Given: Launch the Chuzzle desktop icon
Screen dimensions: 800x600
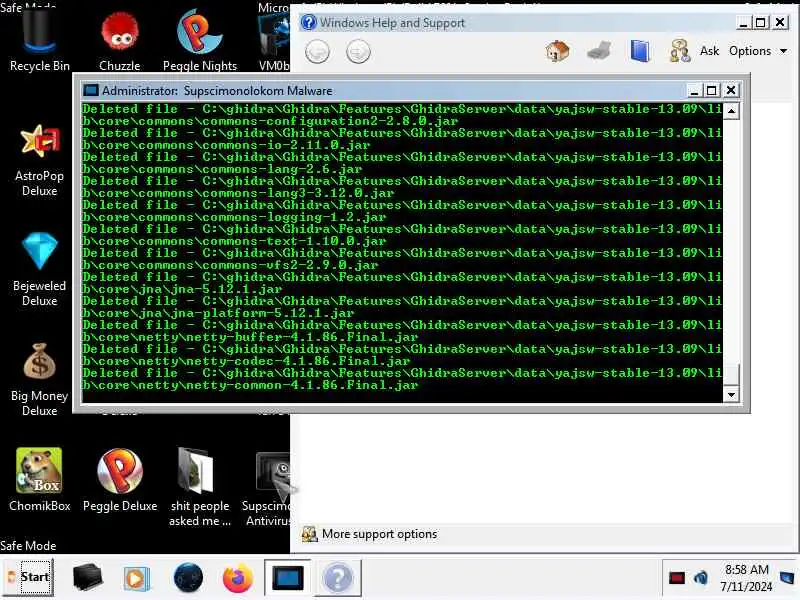Looking at the screenshot, I should coord(119,42).
